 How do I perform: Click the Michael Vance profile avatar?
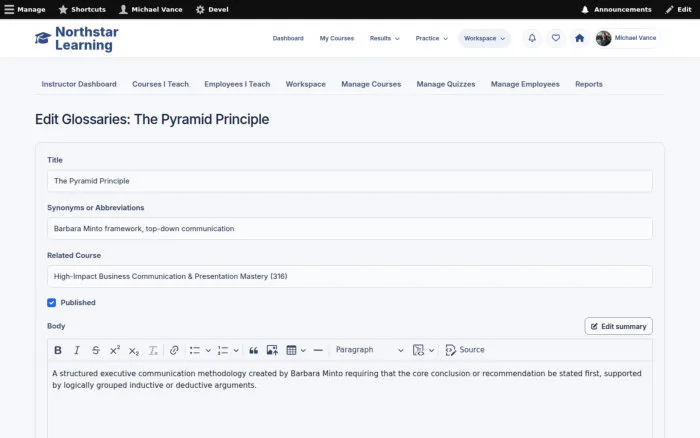tap(604, 38)
